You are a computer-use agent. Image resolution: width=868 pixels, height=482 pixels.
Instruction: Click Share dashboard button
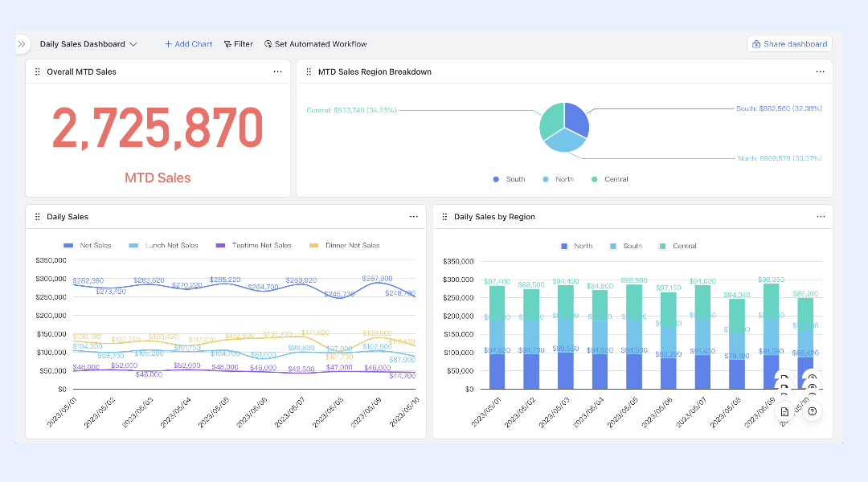pyautogui.click(x=789, y=44)
